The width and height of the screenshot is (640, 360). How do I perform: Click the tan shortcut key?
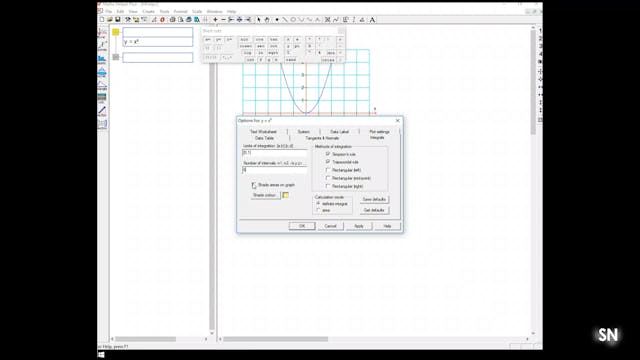[274, 40]
